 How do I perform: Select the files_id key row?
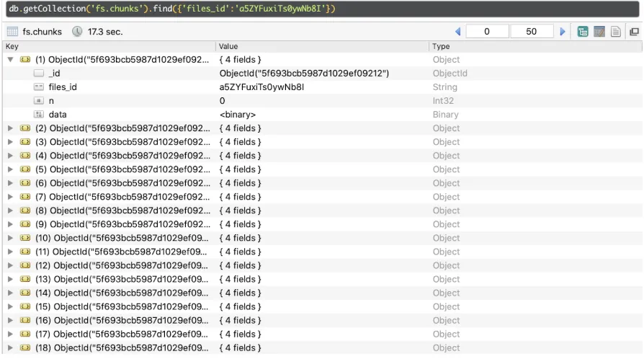click(x=63, y=87)
